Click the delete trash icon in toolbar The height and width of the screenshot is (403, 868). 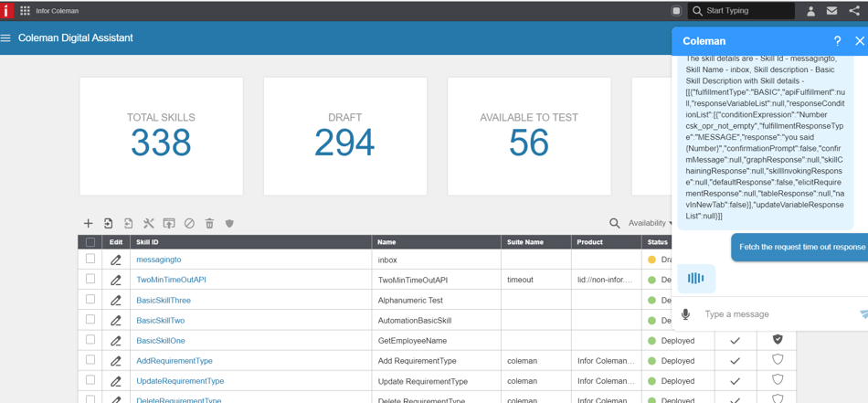[209, 223]
